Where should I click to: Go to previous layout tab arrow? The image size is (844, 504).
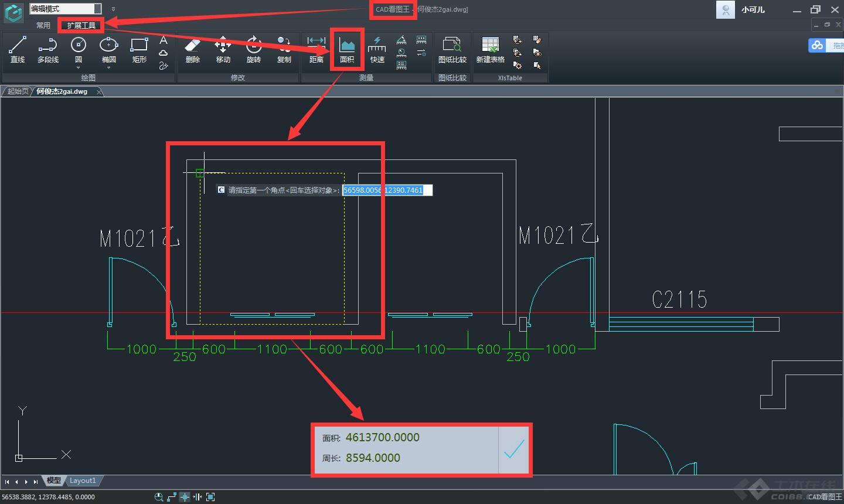tap(16, 482)
